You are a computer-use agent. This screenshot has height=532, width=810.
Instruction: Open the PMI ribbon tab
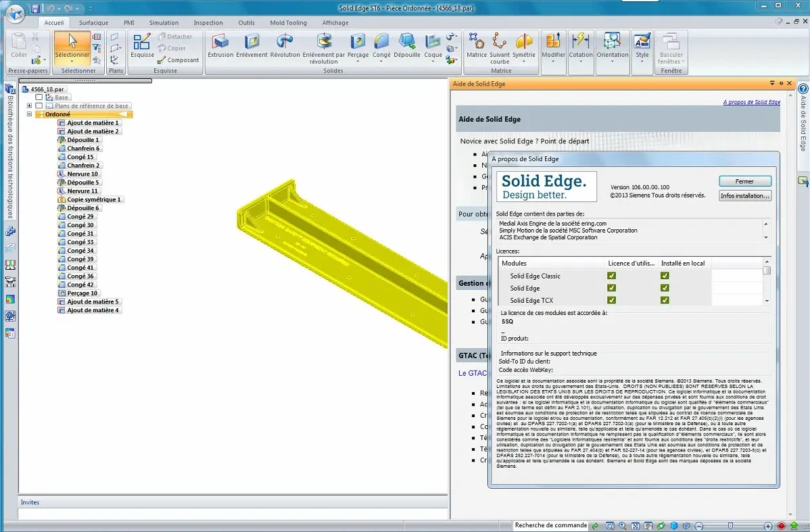tap(129, 23)
